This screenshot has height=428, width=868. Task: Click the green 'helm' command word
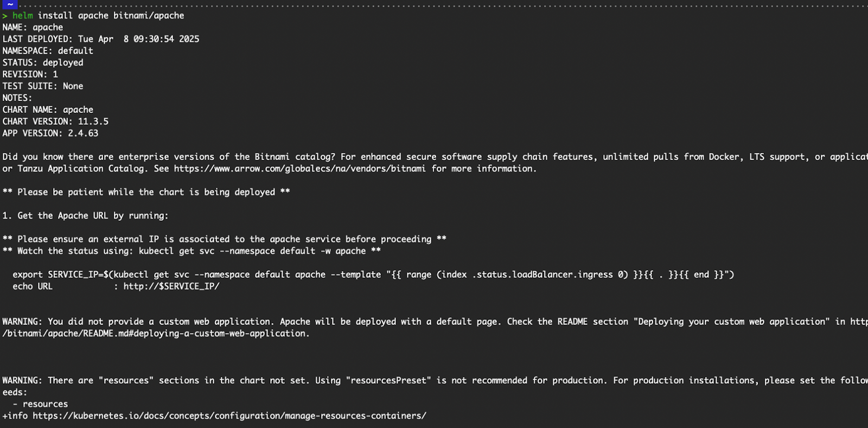click(x=23, y=15)
